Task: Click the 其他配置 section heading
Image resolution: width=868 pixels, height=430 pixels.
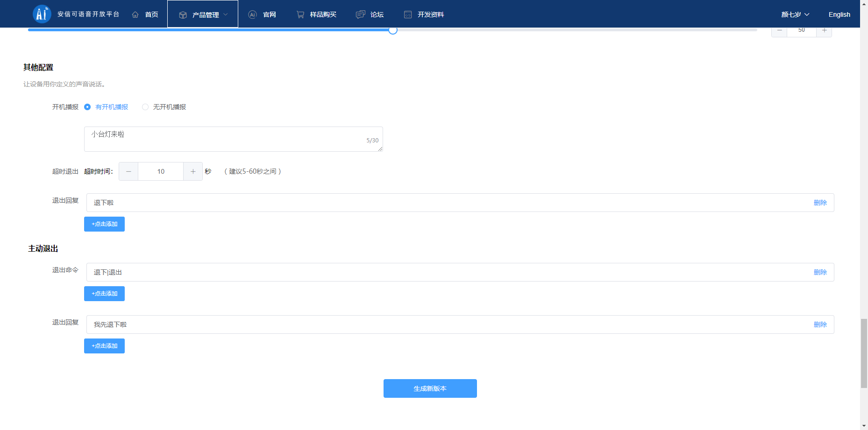Action: tap(38, 67)
